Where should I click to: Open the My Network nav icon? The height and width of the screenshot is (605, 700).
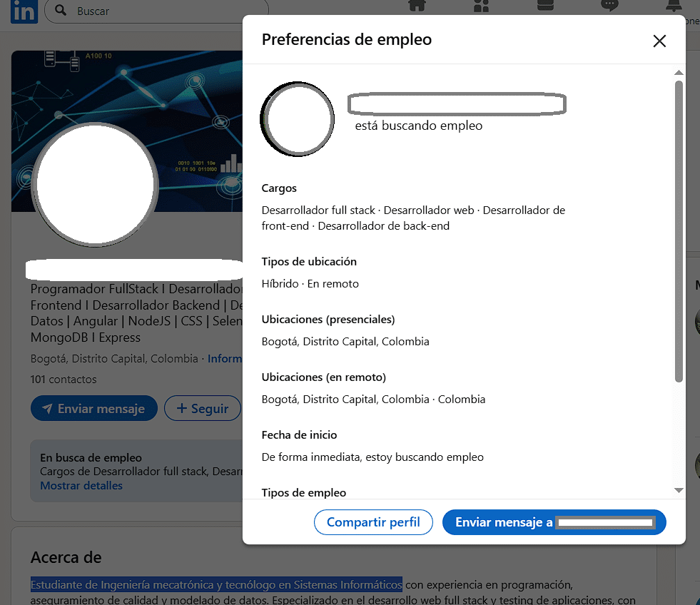coord(481,6)
